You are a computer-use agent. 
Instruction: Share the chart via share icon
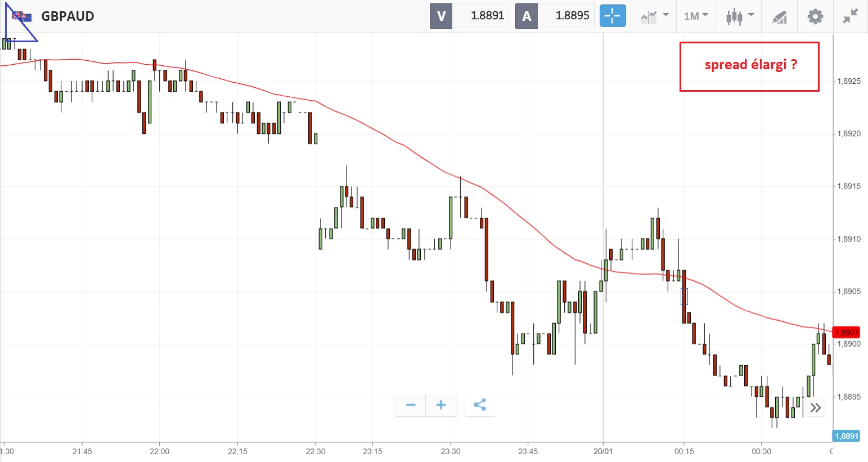click(479, 405)
